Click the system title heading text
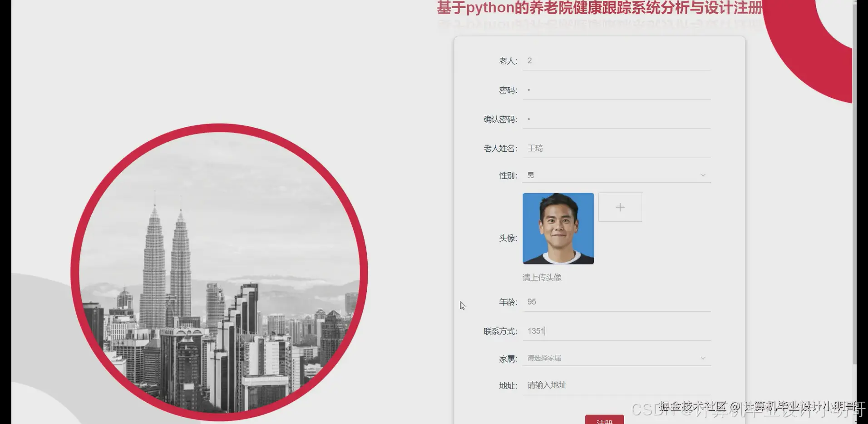Screen dimensions: 868x424 point(599,8)
